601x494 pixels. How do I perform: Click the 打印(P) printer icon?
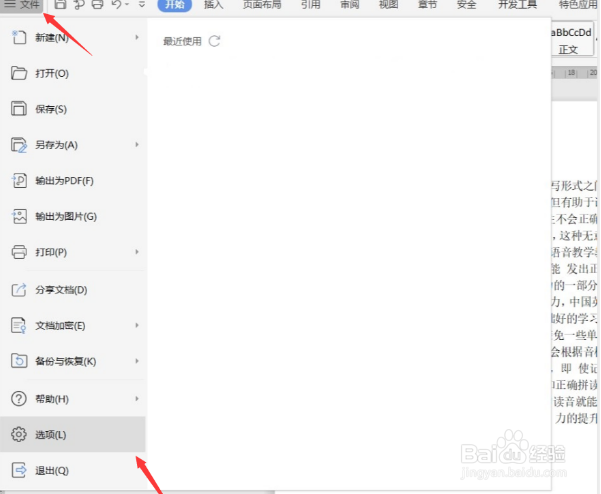19,252
